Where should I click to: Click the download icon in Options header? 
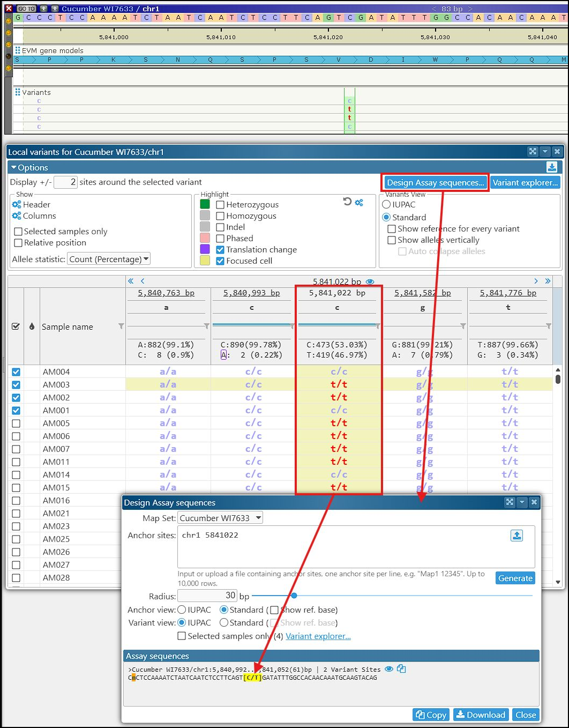coord(552,167)
